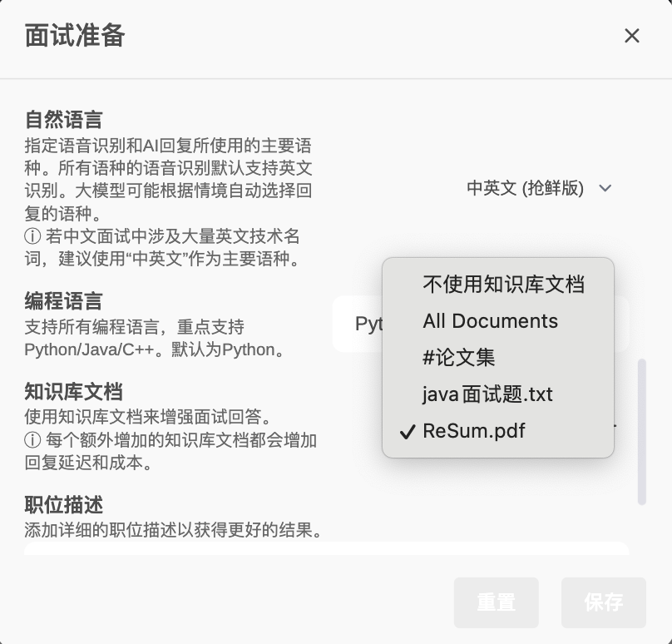The width and height of the screenshot is (672, 644).
Task: Click the info icon under 知识库文档 description
Action: (32, 440)
